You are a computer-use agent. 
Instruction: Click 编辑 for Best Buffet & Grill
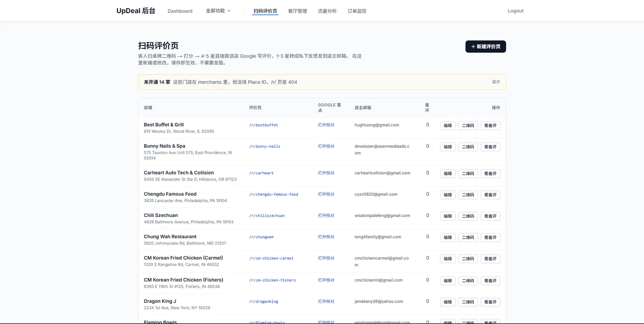(x=448, y=126)
